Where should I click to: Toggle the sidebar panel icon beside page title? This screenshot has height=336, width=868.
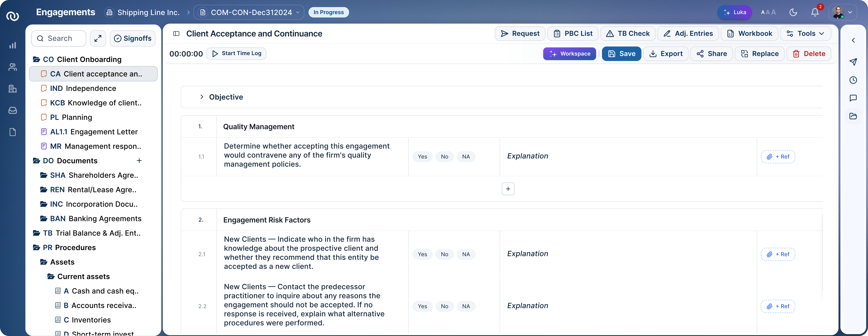176,34
